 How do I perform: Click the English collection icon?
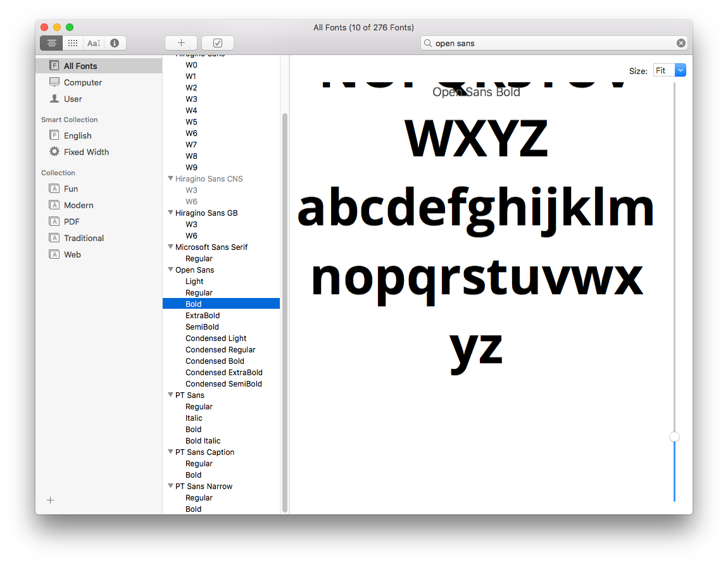point(54,135)
